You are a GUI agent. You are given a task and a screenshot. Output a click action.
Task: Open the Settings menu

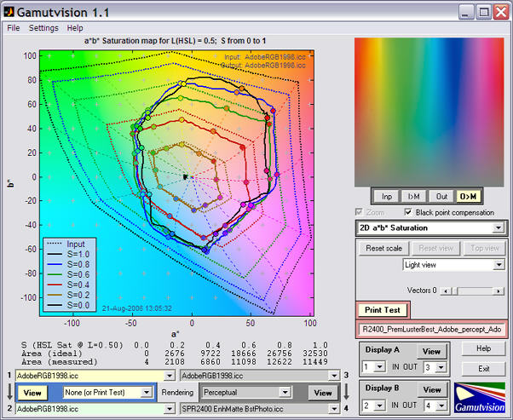coord(43,27)
